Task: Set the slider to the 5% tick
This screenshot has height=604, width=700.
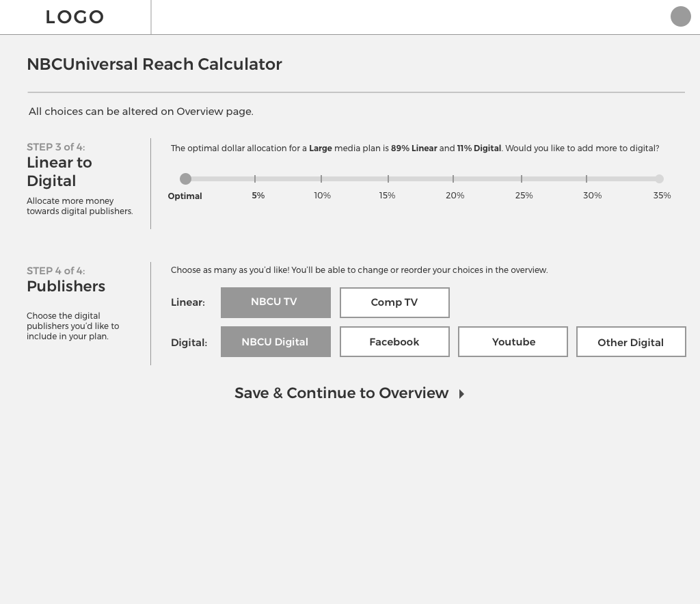Action: 255,179
